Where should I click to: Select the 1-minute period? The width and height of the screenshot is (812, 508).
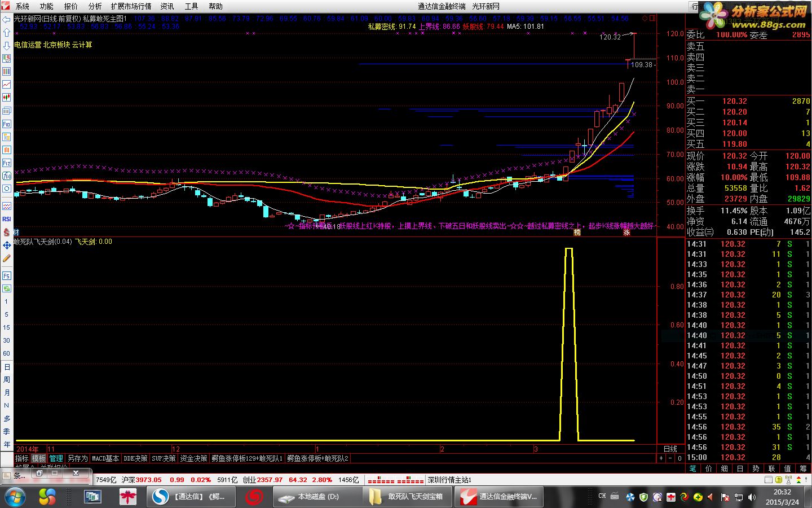7,302
